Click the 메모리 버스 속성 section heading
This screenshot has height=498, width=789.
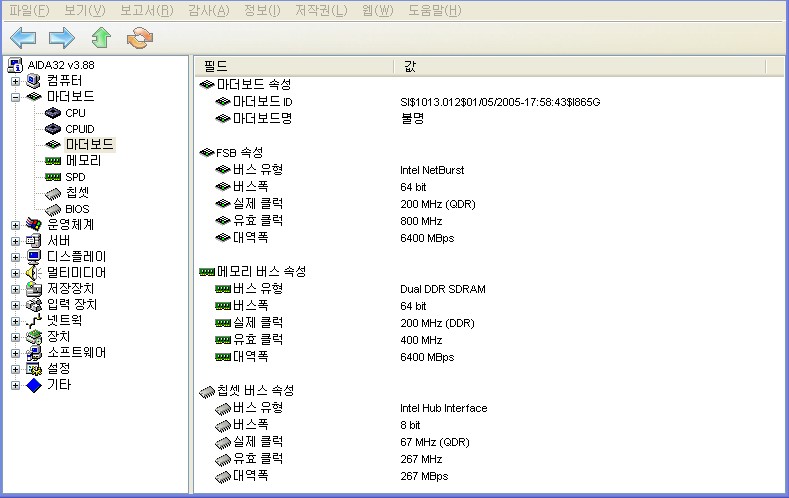coord(261,272)
